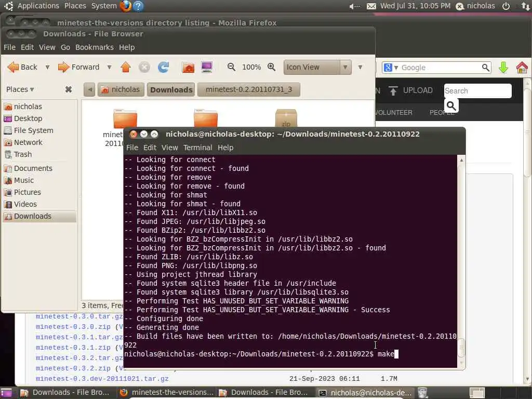Open the Applications menu

pos(38,6)
